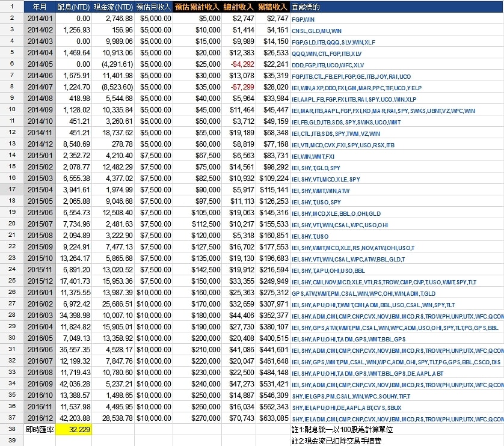This screenshot has height=446, width=504.
Task: Select the 貢獻標的 header cell
Action: coord(306,7)
